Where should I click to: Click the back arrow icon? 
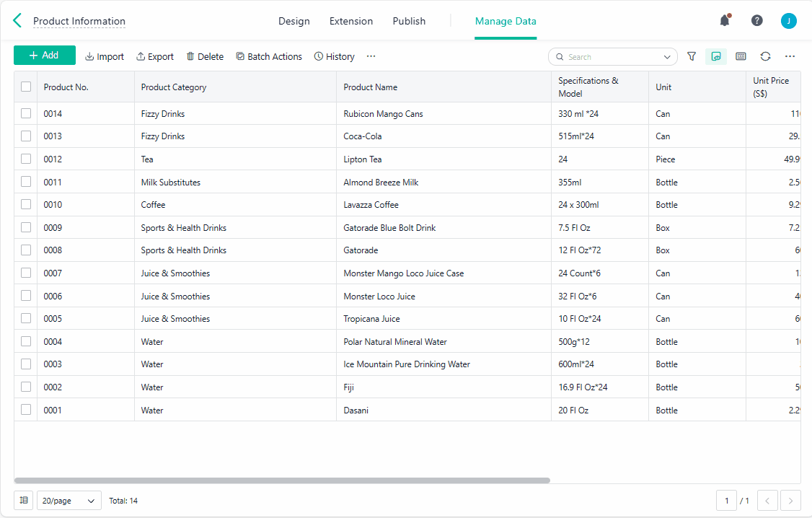click(17, 21)
